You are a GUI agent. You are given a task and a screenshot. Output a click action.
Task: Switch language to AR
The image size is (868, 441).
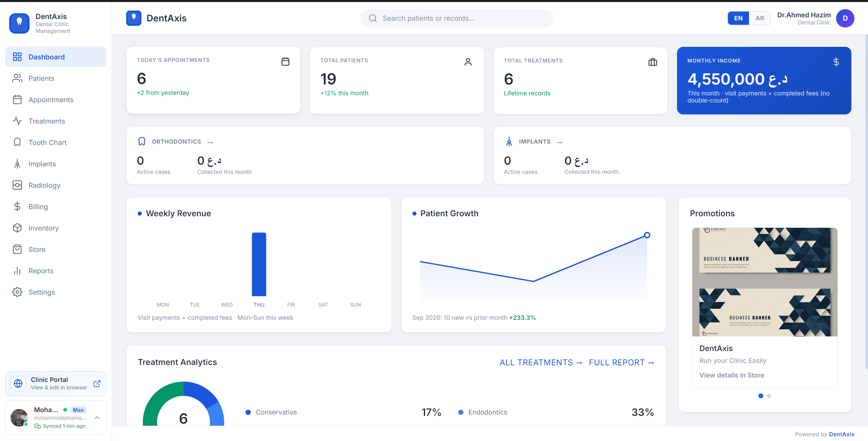coord(760,18)
